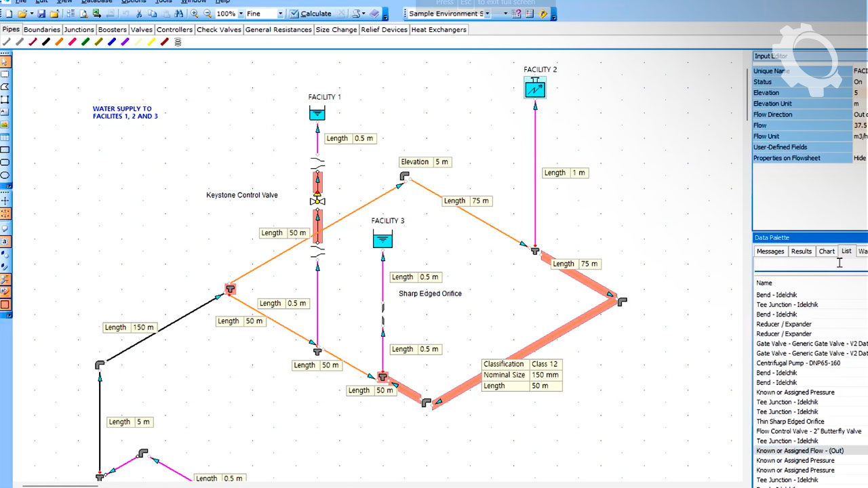Switch to the Pipes tab
Viewport: 868px width, 488px height.
coord(12,30)
